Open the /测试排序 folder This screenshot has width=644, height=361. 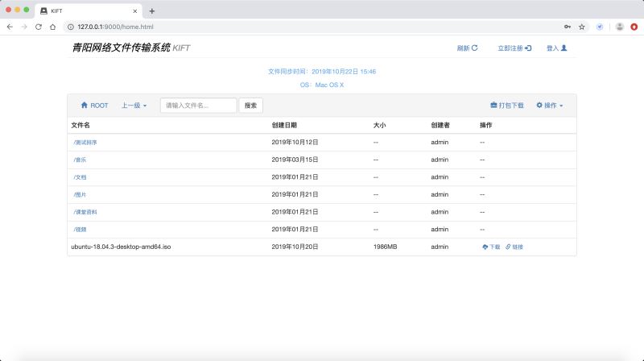85,143
